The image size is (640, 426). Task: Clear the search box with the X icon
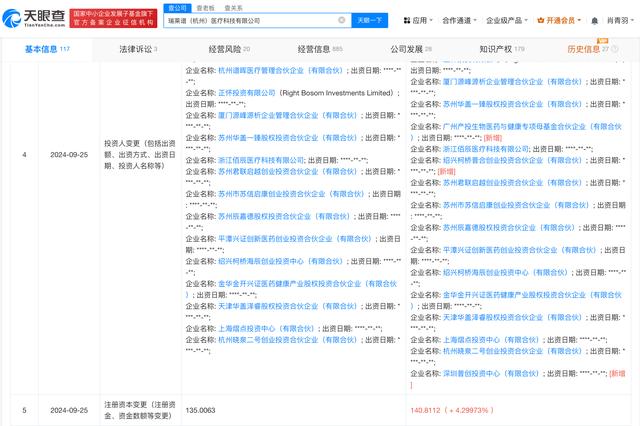341,20
